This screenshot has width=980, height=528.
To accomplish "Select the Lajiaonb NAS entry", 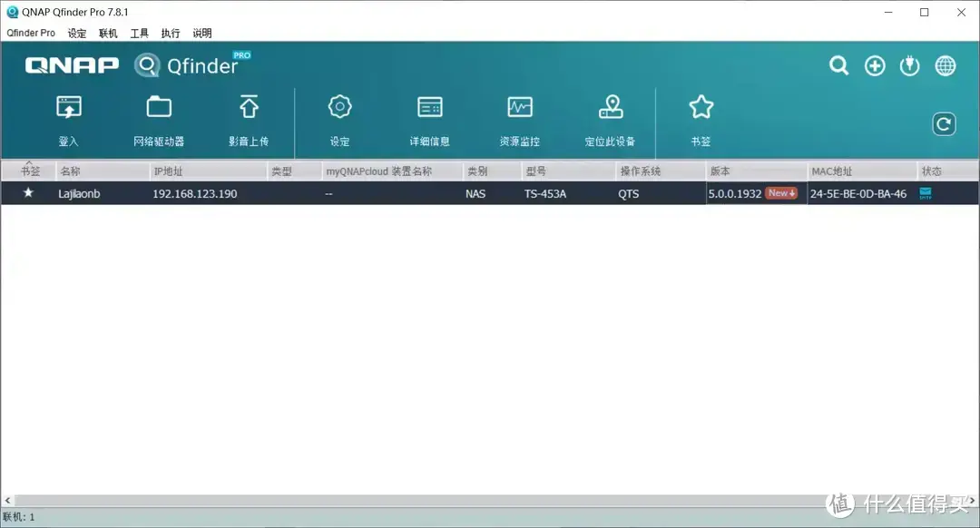I will click(79, 193).
